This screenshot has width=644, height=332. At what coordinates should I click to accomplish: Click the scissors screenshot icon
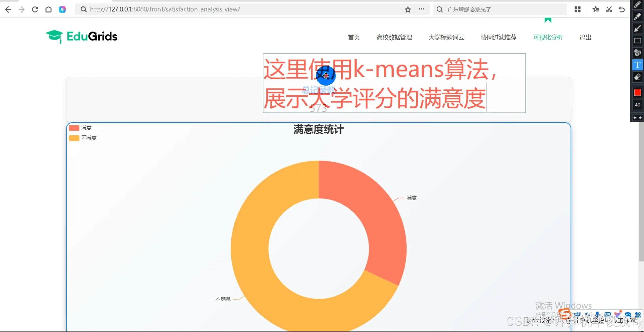point(609,10)
